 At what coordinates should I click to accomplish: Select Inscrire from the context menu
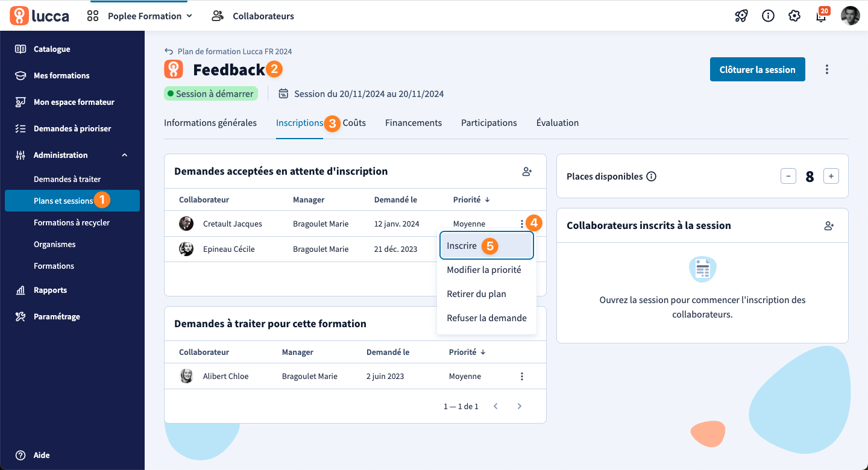pos(486,246)
